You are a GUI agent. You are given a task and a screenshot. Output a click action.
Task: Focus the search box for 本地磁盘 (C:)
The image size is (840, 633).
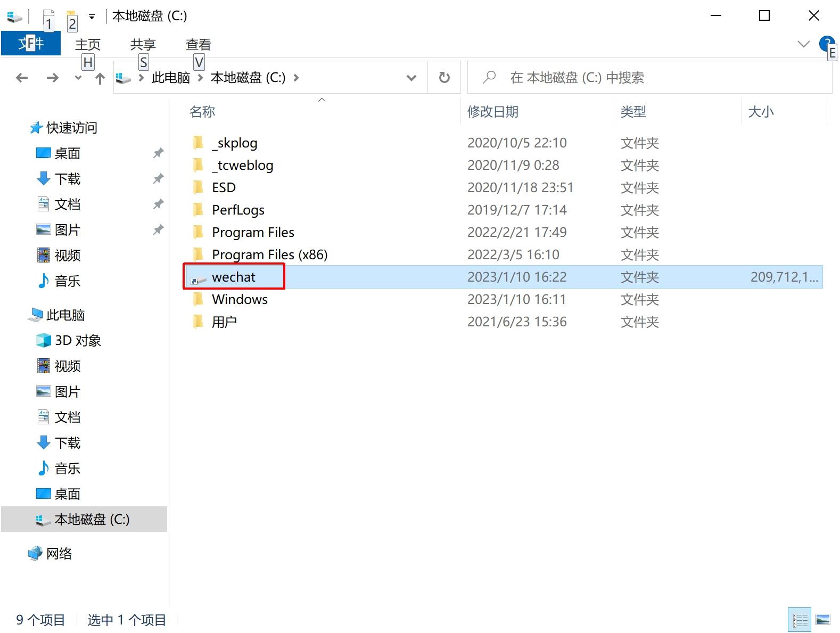point(649,78)
